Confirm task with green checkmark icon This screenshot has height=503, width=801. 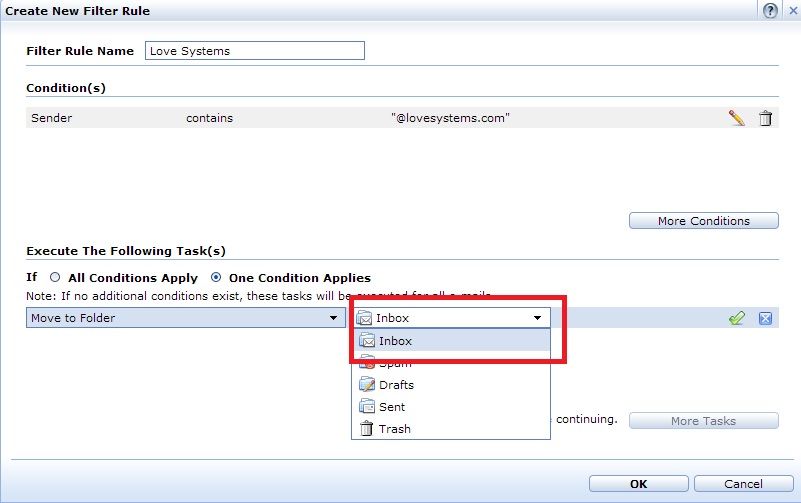point(736,318)
